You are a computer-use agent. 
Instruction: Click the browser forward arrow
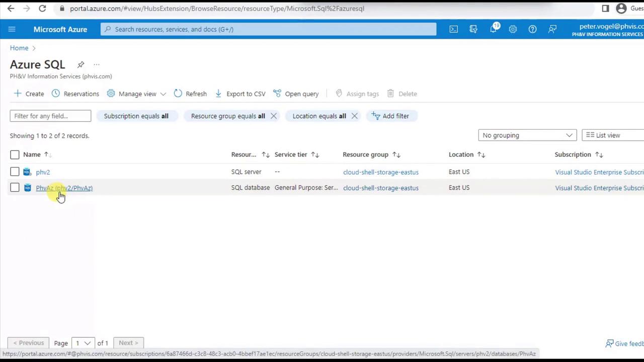[27, 9]
